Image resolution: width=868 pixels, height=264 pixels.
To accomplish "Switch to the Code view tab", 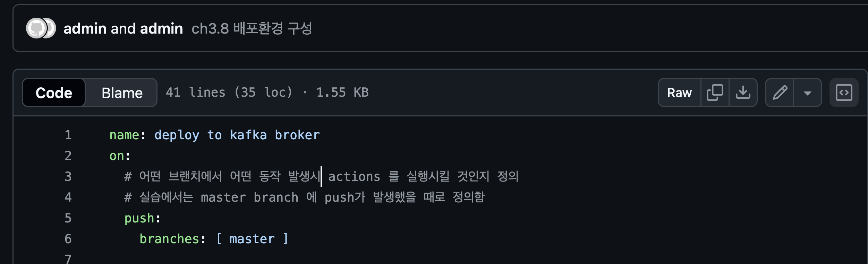I will [54, 93].
